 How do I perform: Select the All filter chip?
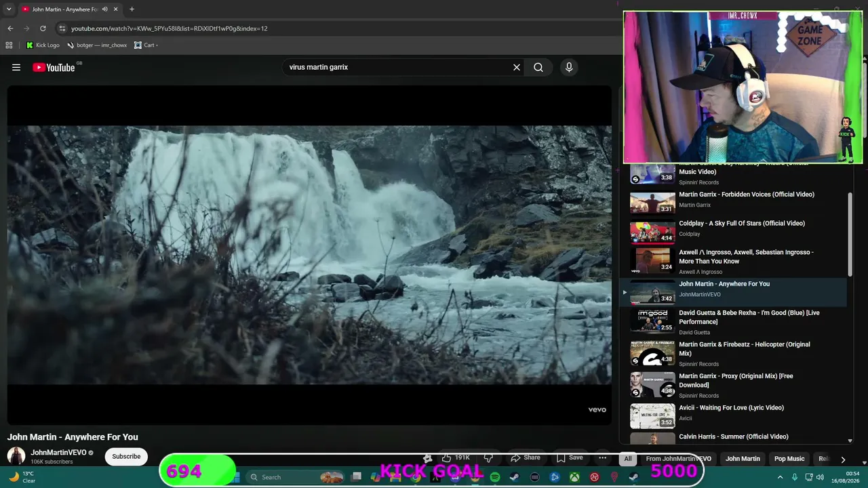(x=628, y=459)
